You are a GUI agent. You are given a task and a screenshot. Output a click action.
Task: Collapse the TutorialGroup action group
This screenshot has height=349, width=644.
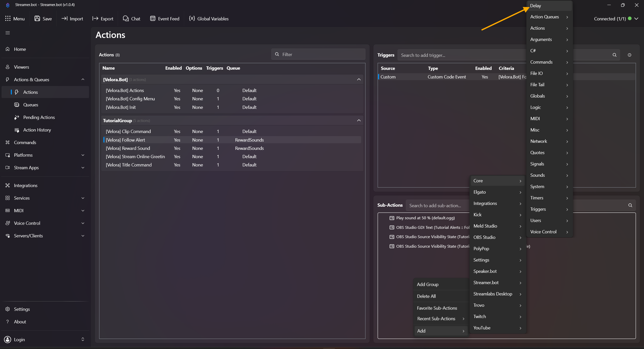(359, 120)
